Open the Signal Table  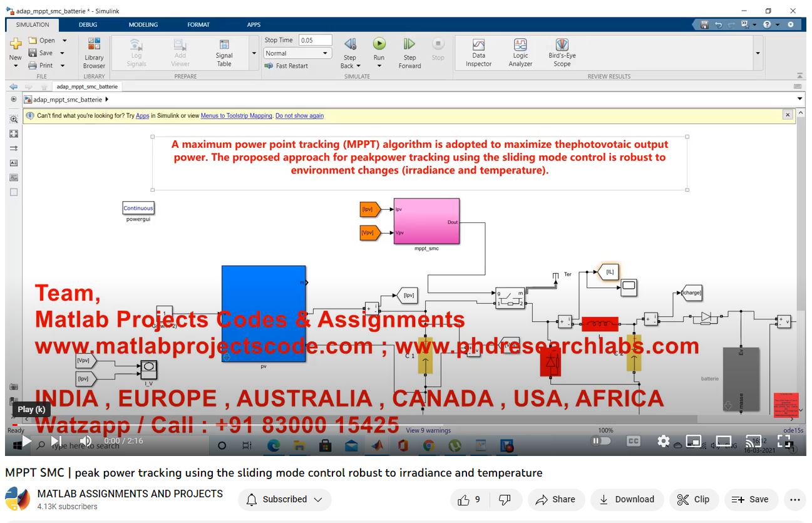coord(224,53)
